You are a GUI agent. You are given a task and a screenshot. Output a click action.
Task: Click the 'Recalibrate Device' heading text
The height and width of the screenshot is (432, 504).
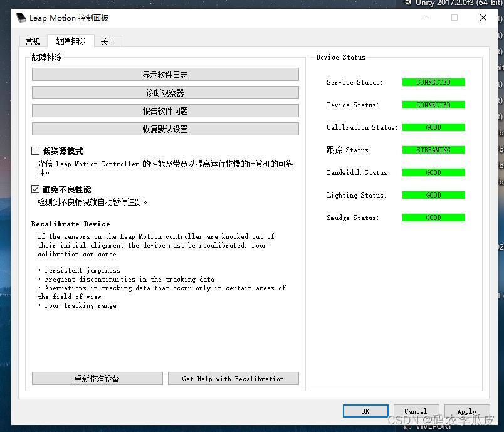point(70,224)
